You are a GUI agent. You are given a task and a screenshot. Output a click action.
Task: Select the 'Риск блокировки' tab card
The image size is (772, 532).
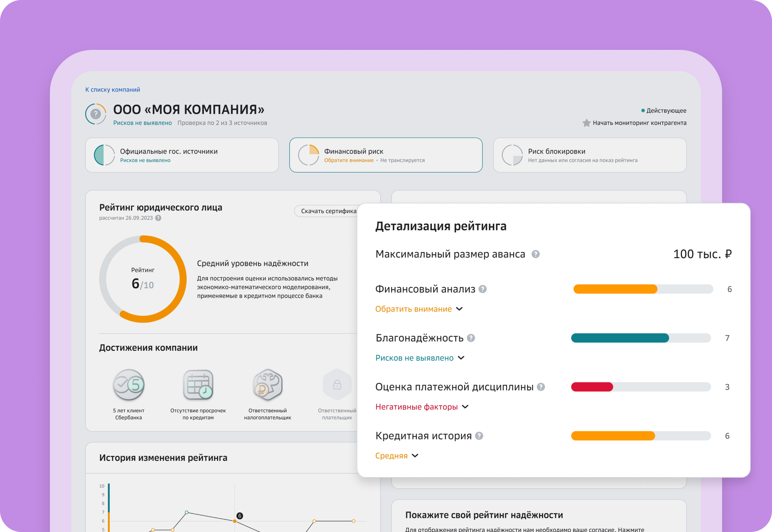click(590, 155)
